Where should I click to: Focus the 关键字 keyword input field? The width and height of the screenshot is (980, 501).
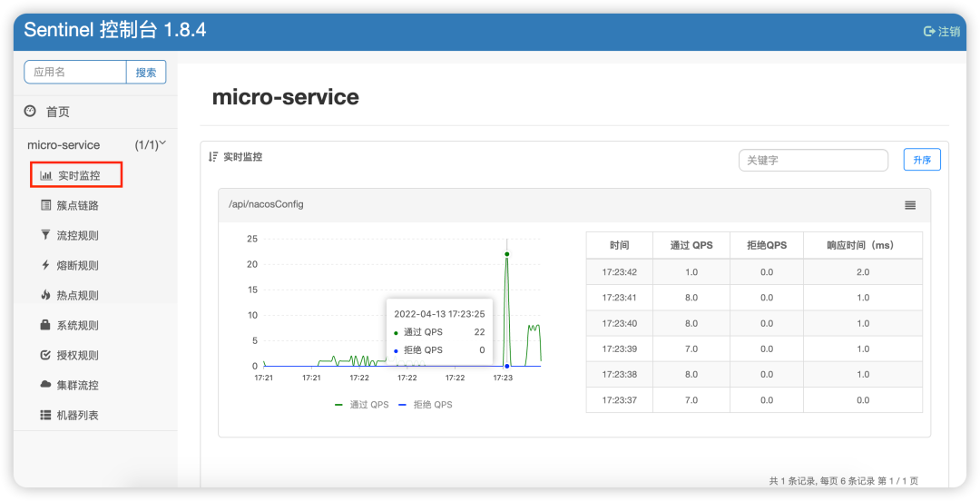click(813, 160)
